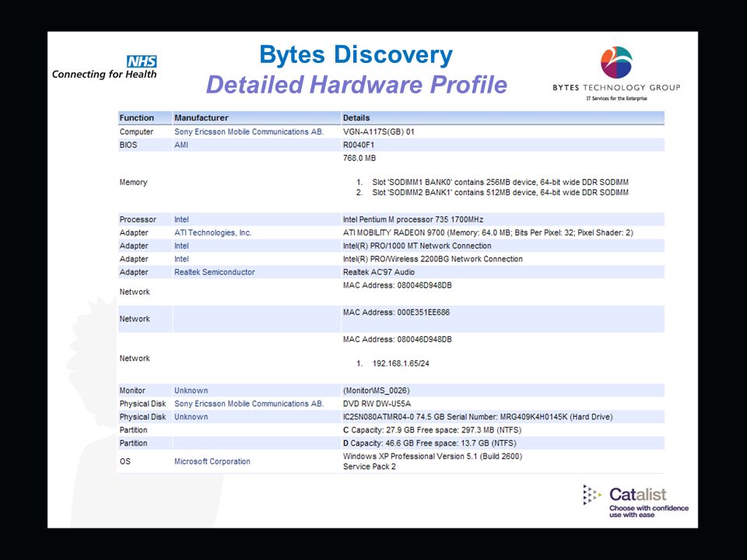
Task: Select the '768.0 MB' memory total
Action: tap(359, 158)
